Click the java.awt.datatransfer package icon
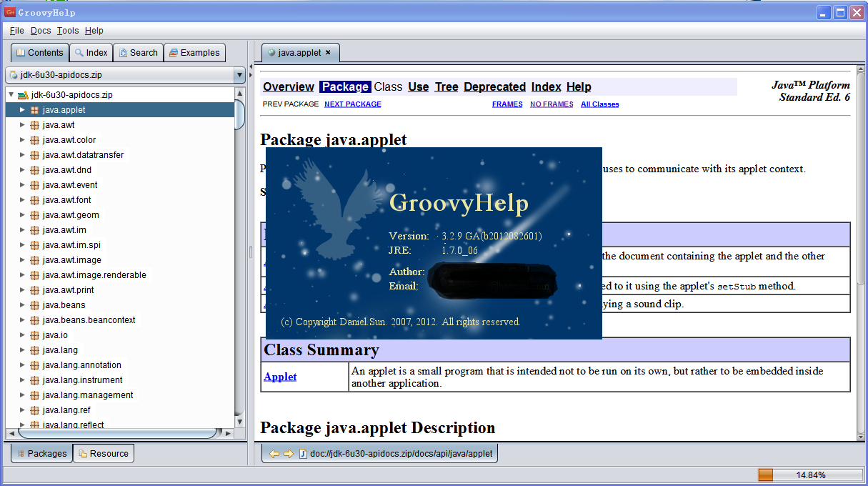This screenshot has height=486, width=868. [x=34, y=155]
